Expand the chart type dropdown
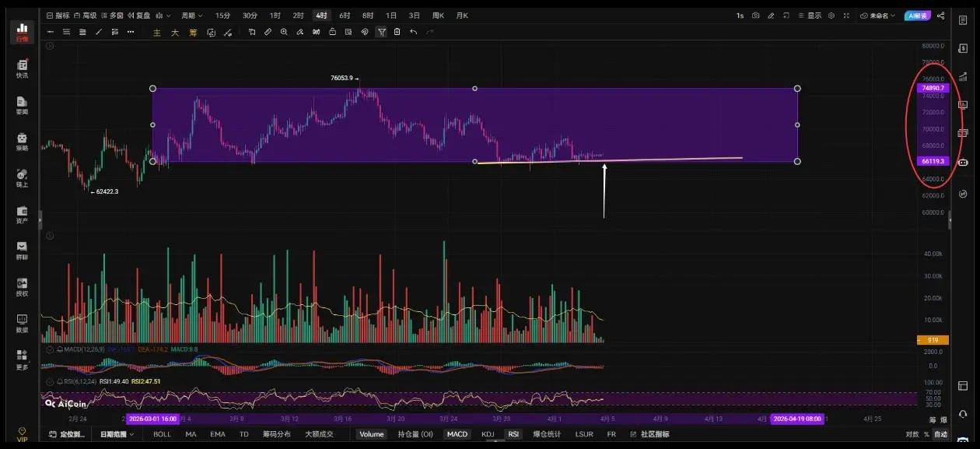980x449 pixels. [x=163, y=16]
